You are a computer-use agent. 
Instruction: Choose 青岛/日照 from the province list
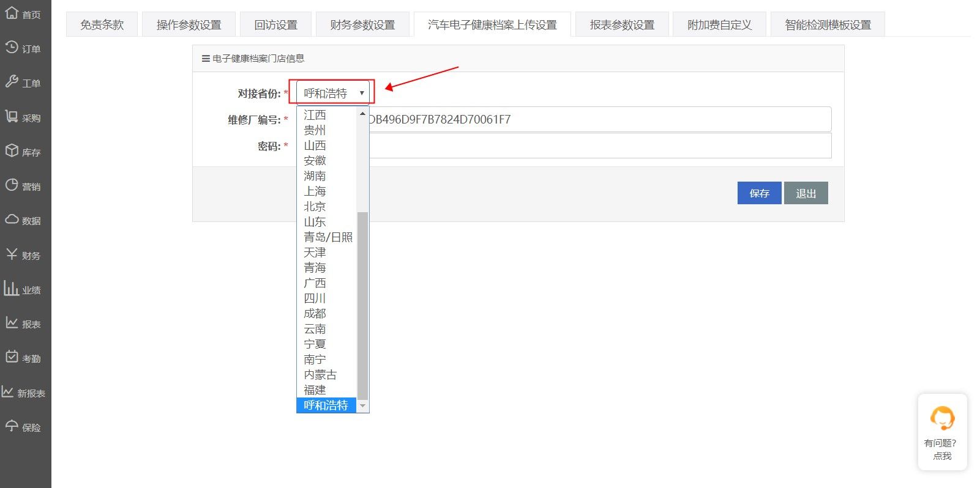pos(326,237)
